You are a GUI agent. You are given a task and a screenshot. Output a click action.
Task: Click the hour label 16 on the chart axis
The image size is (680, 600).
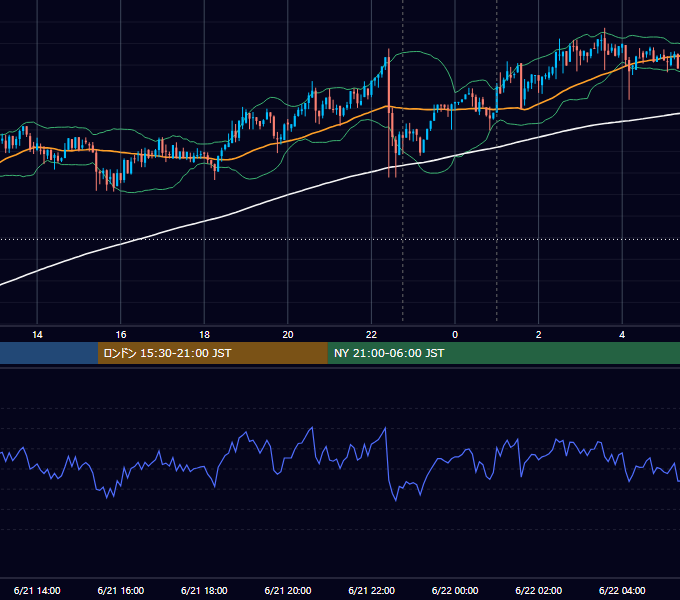121,335
